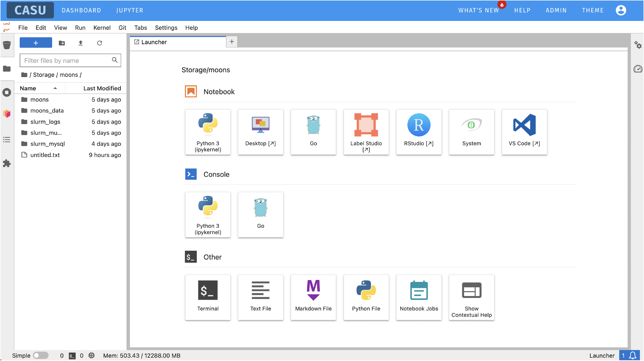Select untitled.txt file
The height and width of the screenshot is (361, 644).
pyautogui.click(x=70, y=155)
